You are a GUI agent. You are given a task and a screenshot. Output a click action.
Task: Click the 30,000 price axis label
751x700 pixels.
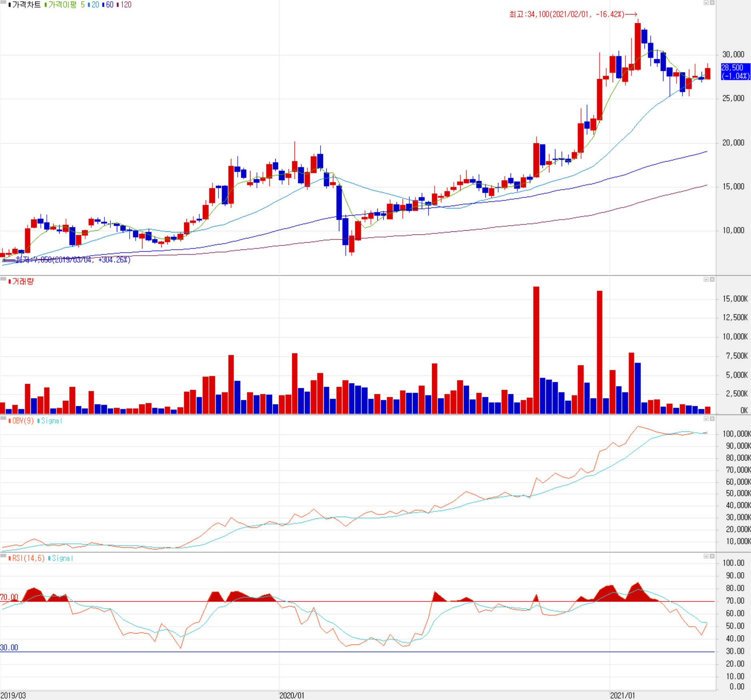pos(733,54)
